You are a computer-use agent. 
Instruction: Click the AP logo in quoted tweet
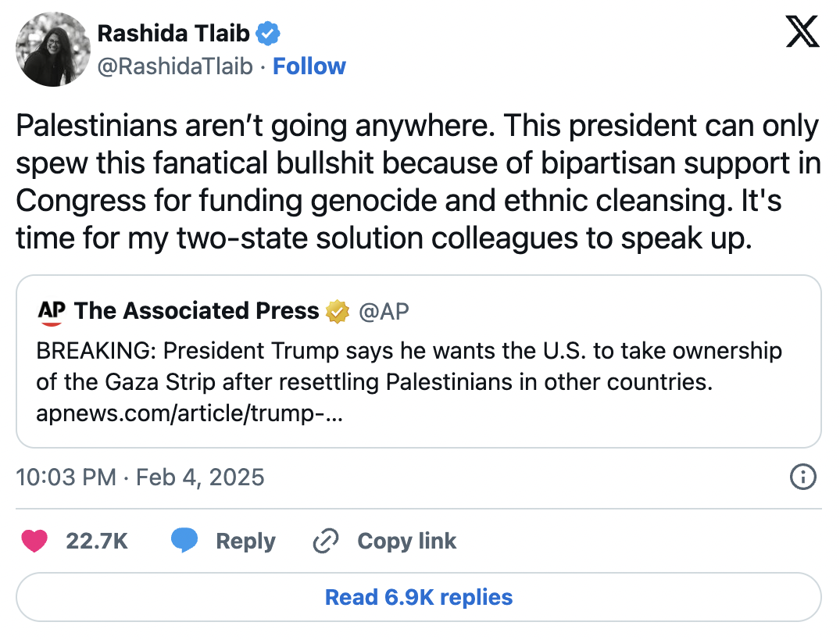(x=51, y=312)
